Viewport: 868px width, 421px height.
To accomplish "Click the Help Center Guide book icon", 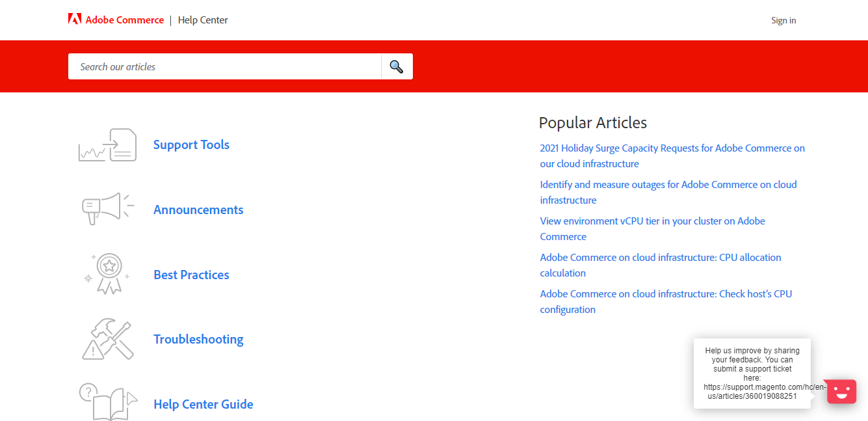I will (108, 402).
